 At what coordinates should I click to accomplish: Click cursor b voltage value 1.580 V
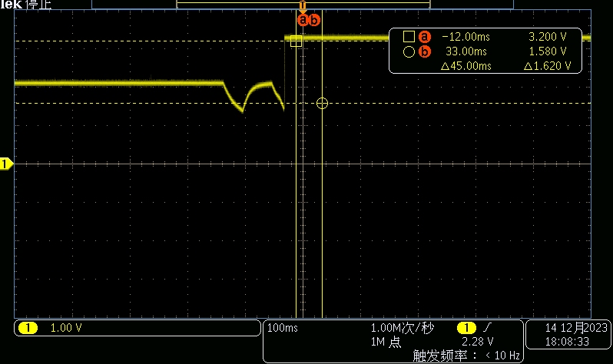pyautogui.click(x=547, y=51)
